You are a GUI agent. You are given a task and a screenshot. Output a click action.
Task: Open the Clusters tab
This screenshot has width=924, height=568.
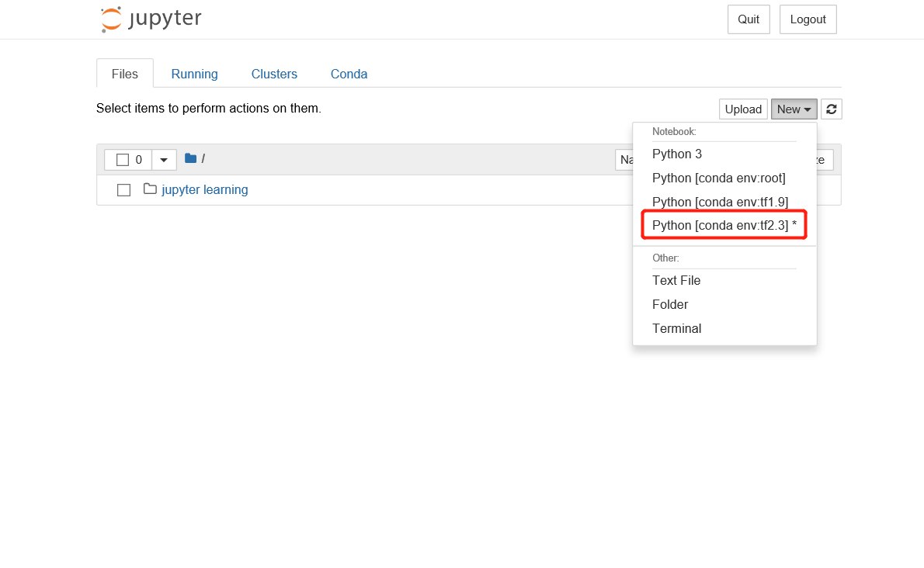(x=274, y=74)
